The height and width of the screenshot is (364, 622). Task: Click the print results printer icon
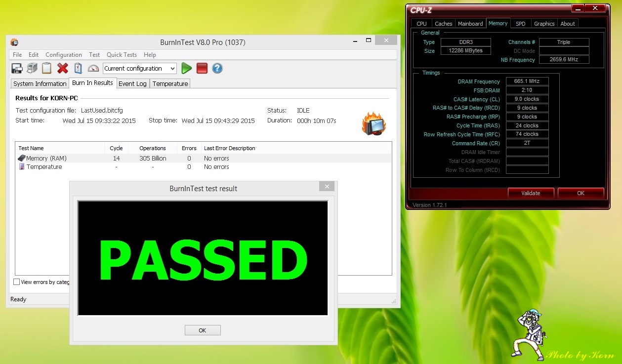click(32, 68)
